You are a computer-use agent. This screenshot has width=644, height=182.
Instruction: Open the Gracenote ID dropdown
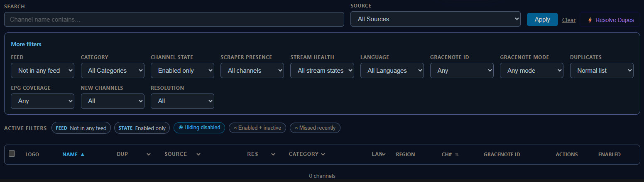tap(462, 71)
